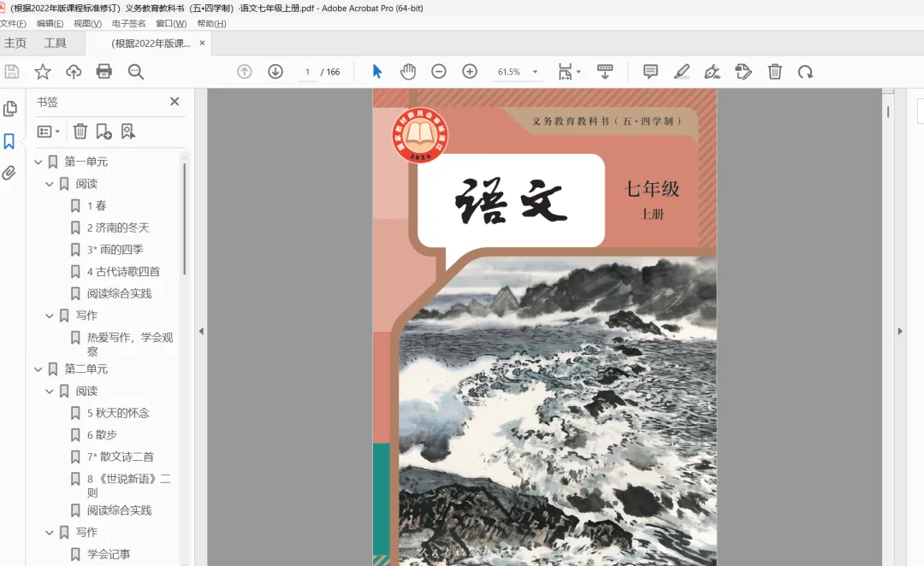
Task: Jump to bookmark 学会记事
Action: [x=109, y=554]
